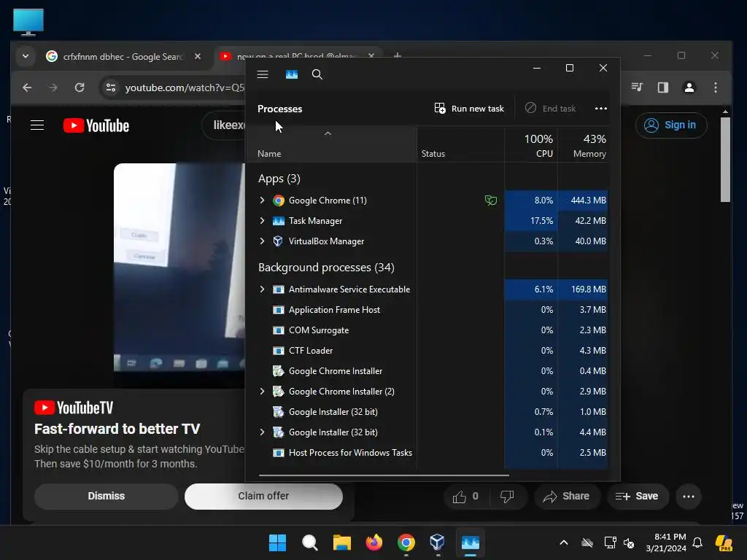This screenshot has height=560, width=747.
Task: Click the Task Manager search icon
Action: [x=317, y=74]
